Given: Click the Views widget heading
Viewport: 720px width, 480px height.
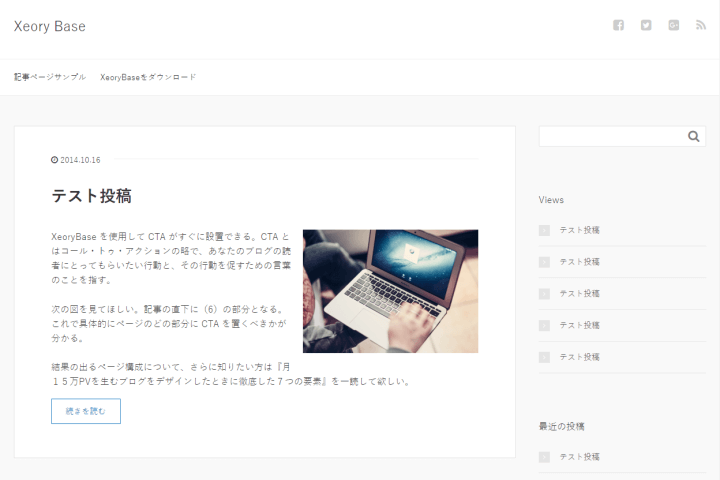Looking at the screenshot, I should click(551, 200).
